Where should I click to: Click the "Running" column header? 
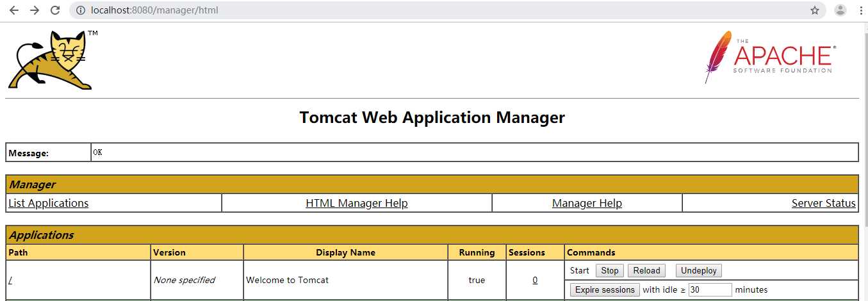coord(477,252)
